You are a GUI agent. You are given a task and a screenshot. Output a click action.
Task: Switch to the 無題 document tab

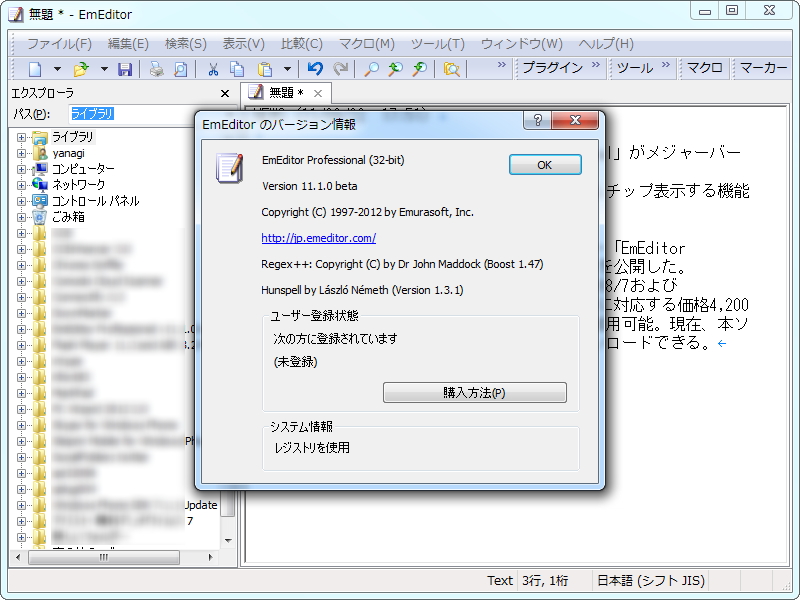click(280, 90)
